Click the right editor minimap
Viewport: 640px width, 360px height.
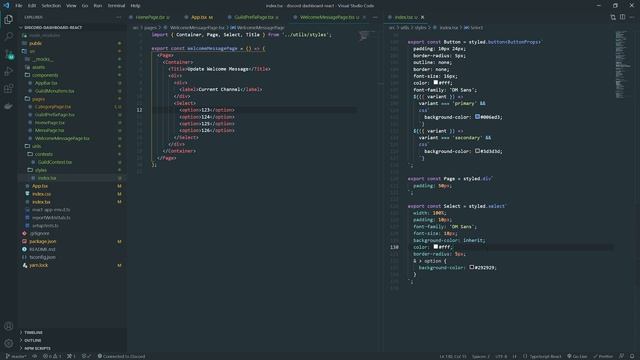point(622,64)
